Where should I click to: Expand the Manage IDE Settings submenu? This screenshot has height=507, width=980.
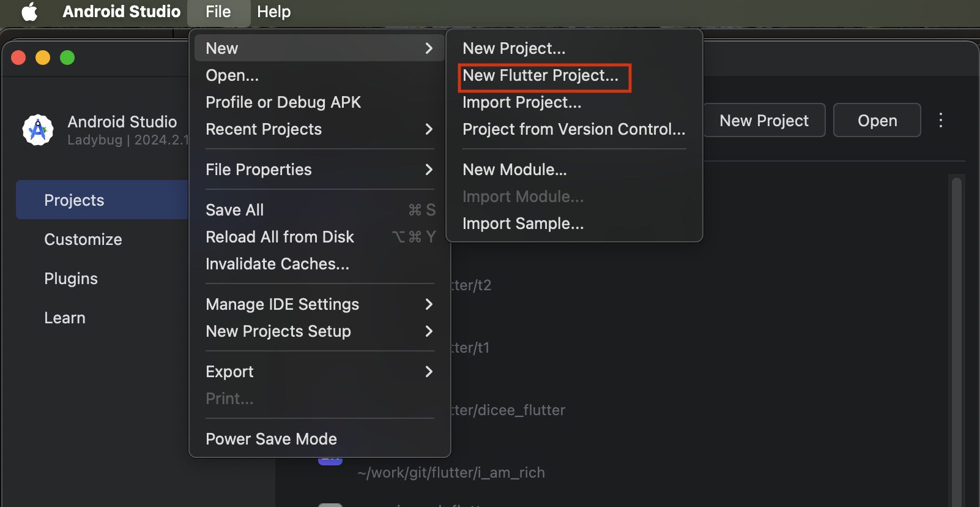tap(428, 304)
